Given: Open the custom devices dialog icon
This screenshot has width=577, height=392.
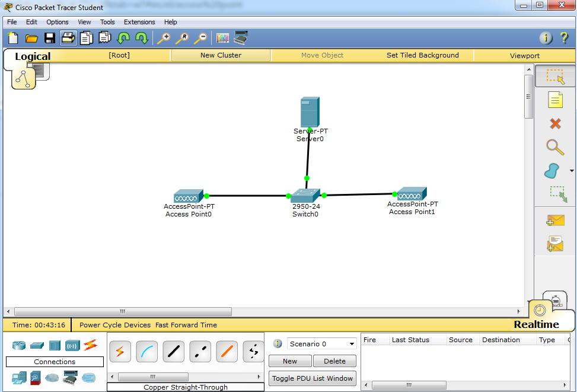Looking at the screenshot, I should coord(241,38).
